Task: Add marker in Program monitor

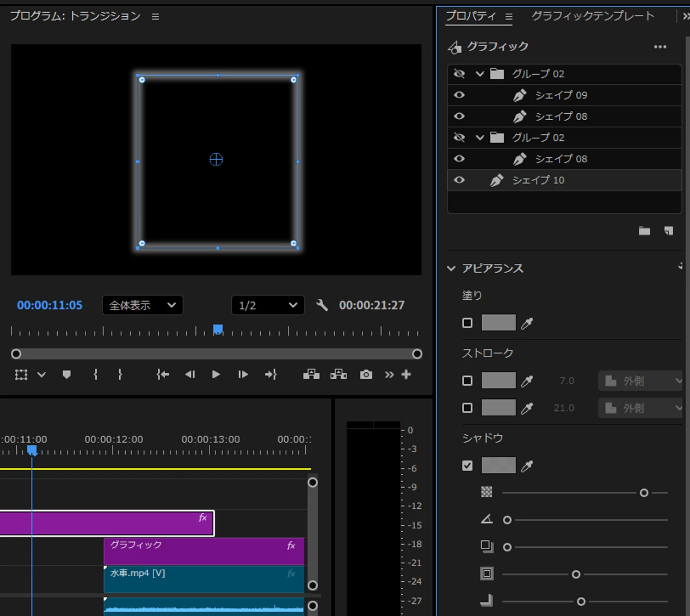Action: tap(66, 374)
